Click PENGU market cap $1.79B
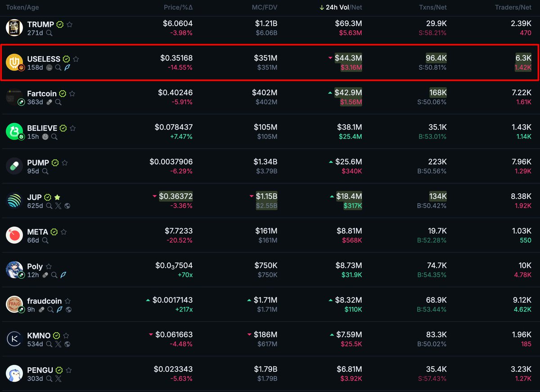 coord(265,370)
